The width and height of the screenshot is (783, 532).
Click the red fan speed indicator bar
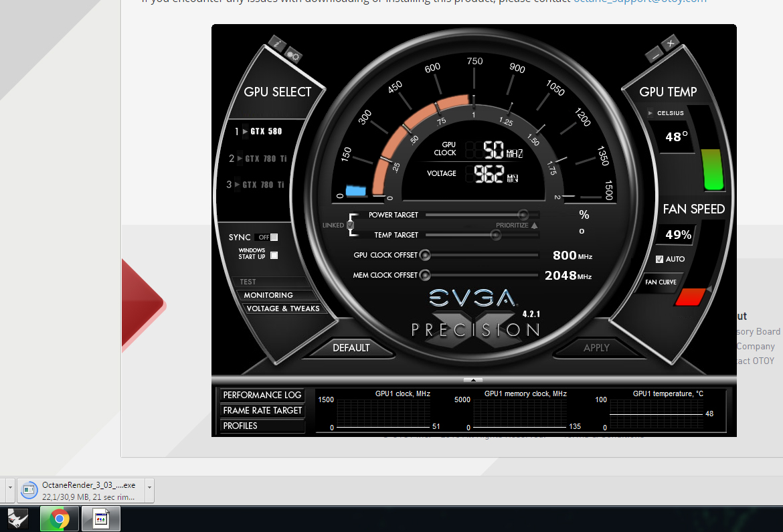690,296
